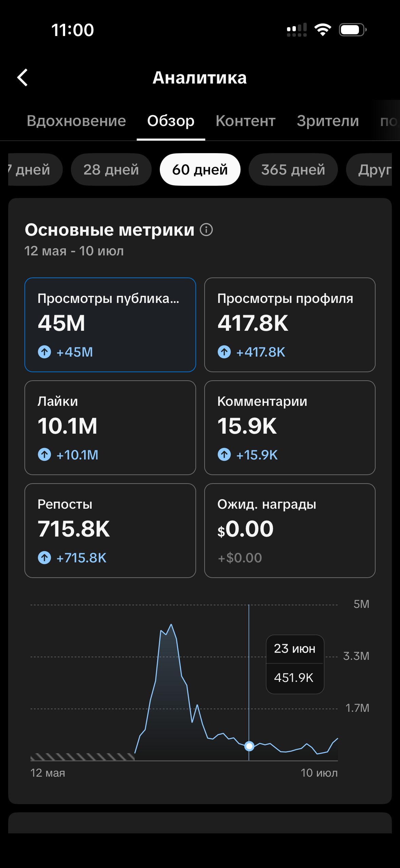Image resolution: width=400 pixels, height=868 pixels.
Task: Select the Лайки metric card
Action: [110, 428]
